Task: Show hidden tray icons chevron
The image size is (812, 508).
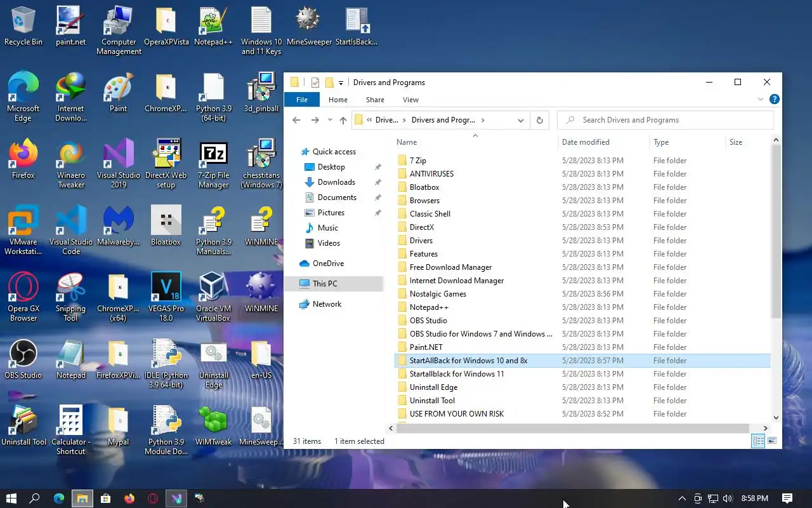Action: pyautogui.click(x=682, y=498)
